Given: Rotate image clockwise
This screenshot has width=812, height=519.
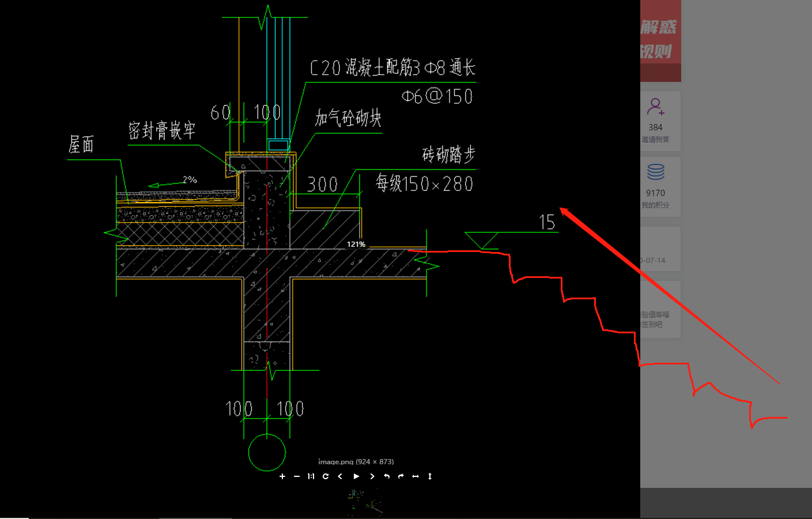Looking at the screenshot, I should [401, 476].
